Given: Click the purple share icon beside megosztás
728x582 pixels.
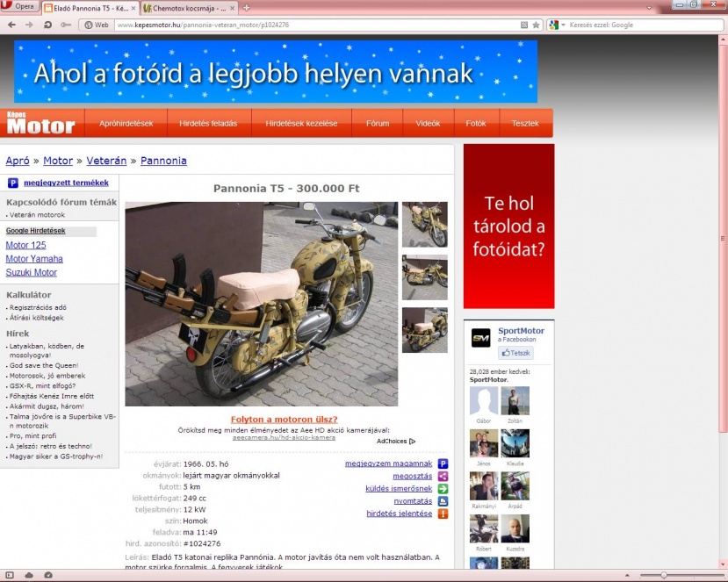Looking at the screenshot, I should (x=443, y=476).
